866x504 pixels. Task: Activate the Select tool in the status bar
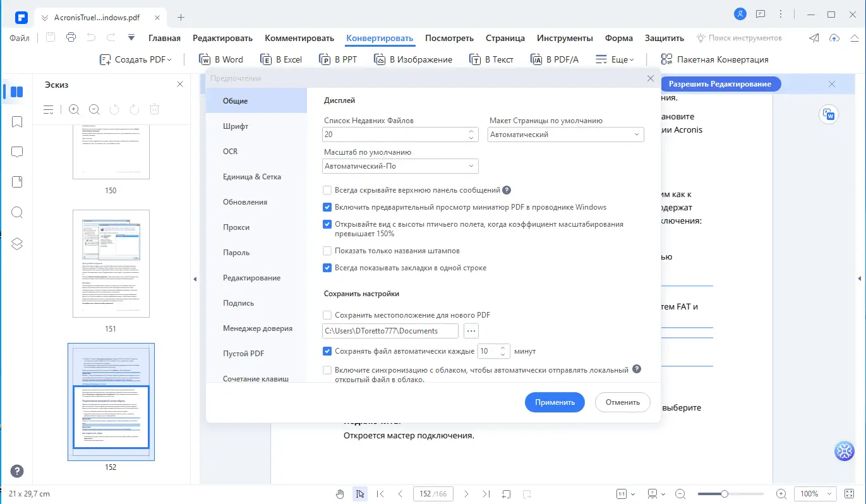[x=360, y=494]
